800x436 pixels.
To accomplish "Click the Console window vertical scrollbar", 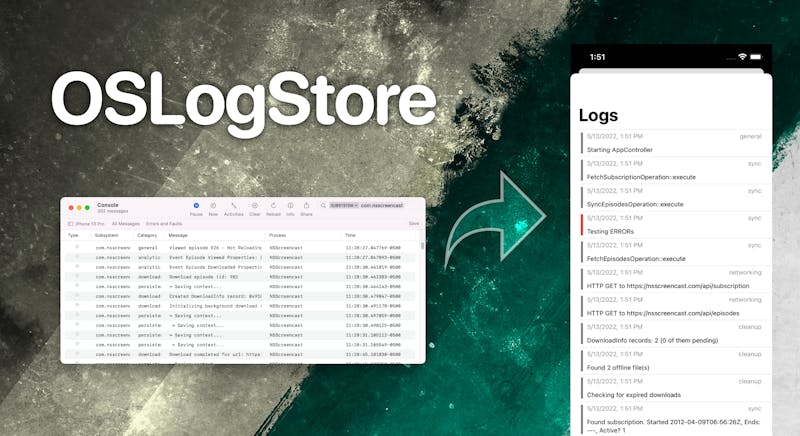I will [421, 247].
